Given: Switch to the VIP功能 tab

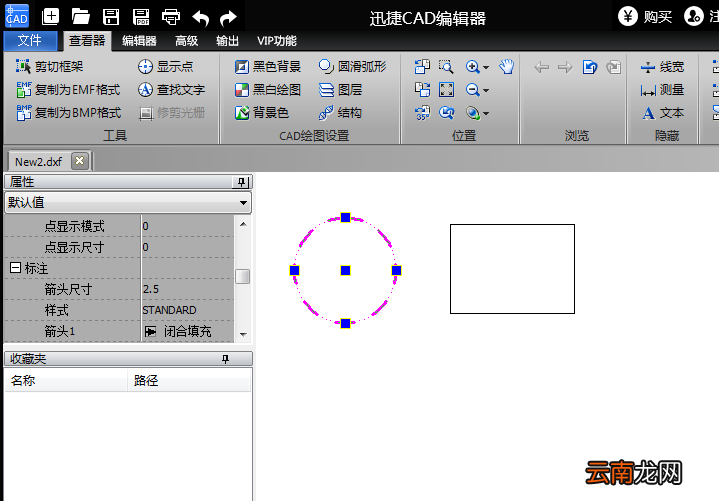Looking at the screenshot, I should (x=277, y=41).
